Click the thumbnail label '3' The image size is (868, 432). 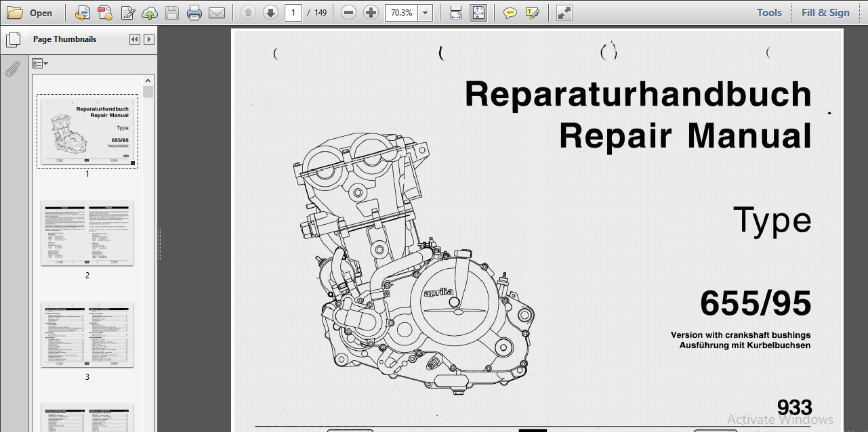point(87,377)
